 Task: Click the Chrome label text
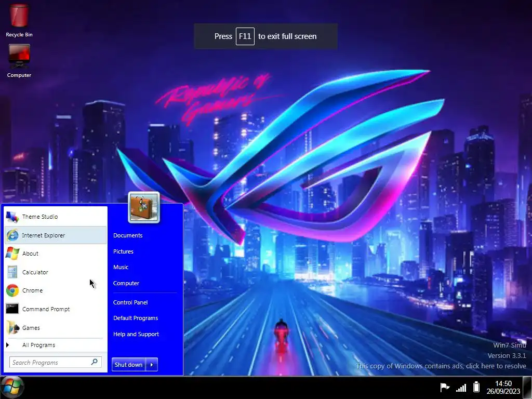point(33,290)
